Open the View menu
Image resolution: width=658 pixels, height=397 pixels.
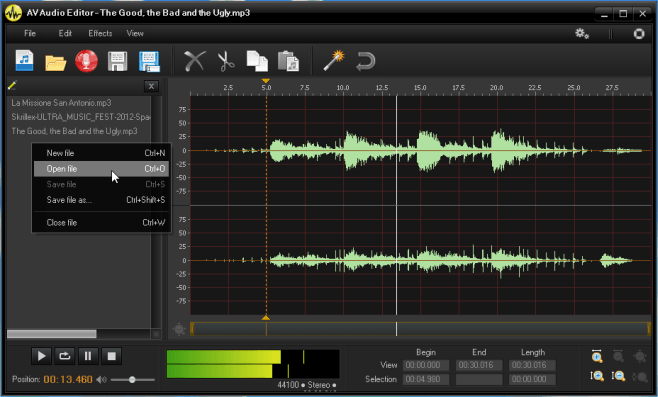pyautogui.click(x=135, y=34)
